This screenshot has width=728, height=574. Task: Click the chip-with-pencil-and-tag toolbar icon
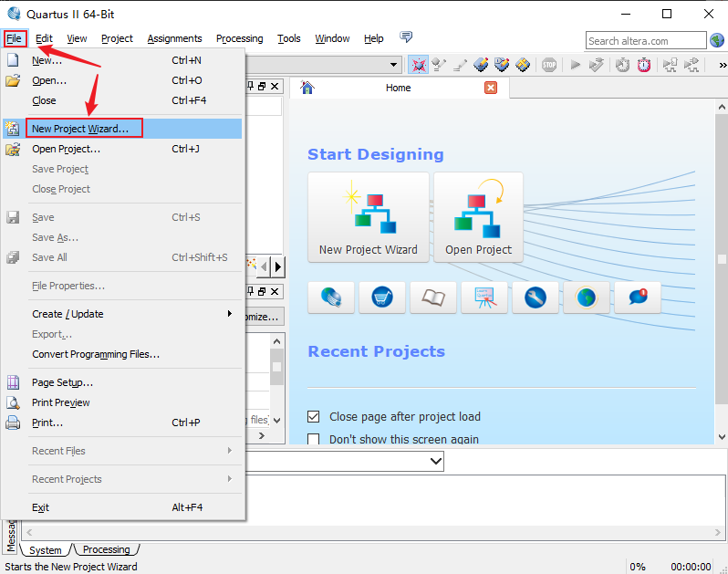click(x=502, y=65)
